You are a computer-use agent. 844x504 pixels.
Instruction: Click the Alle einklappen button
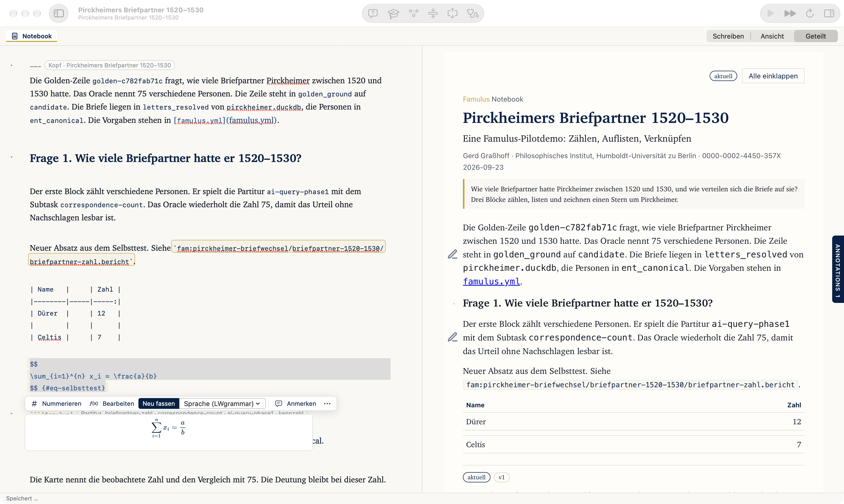[x=773, y=76]
